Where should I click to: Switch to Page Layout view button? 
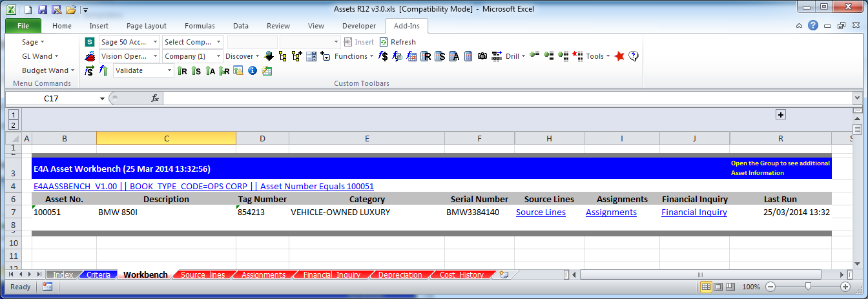[718, 287]
